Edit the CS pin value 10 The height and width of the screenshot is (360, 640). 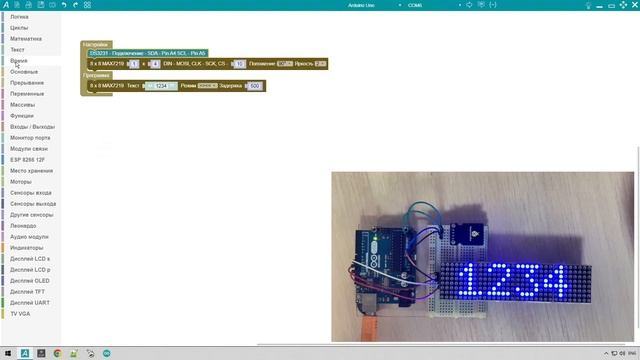240,64
